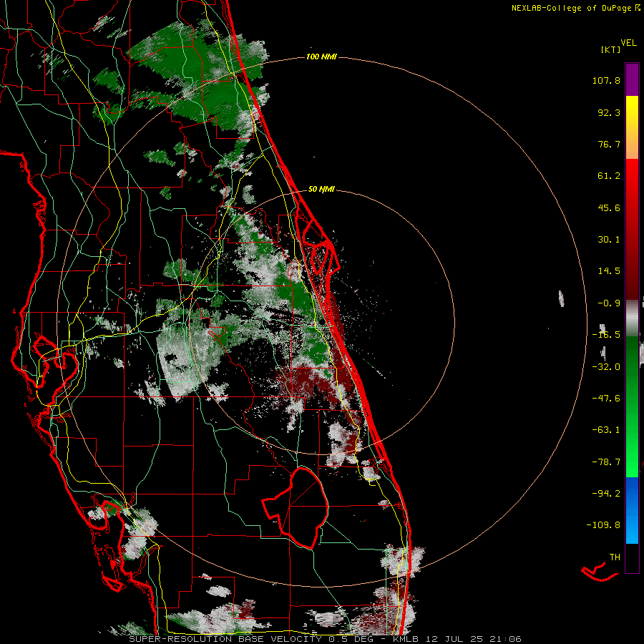Select the 107.8 velocity scale label
Image resolution: width=644 pixels, height=644 pixels.
(606, 80)
